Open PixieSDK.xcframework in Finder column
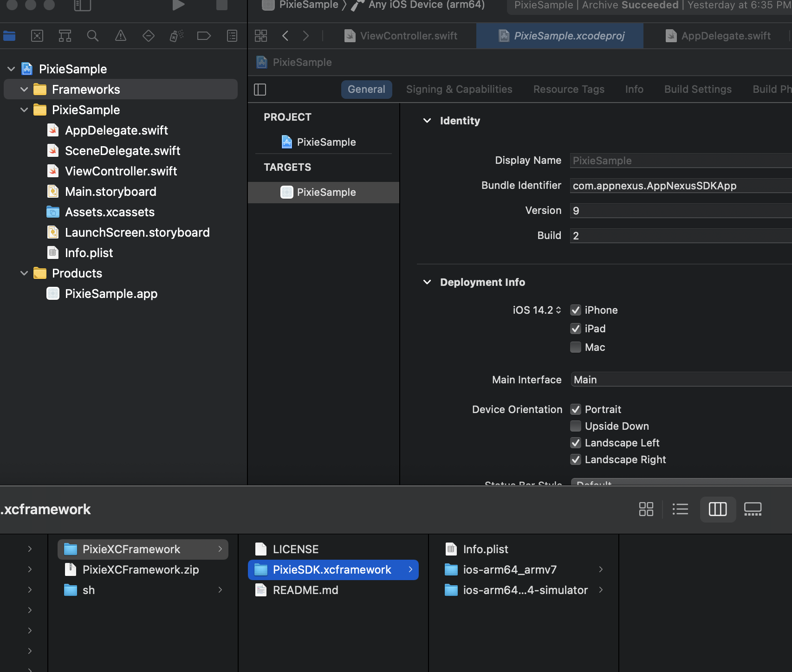The width and height of the screenshot is (792, 672). (332, 569)
